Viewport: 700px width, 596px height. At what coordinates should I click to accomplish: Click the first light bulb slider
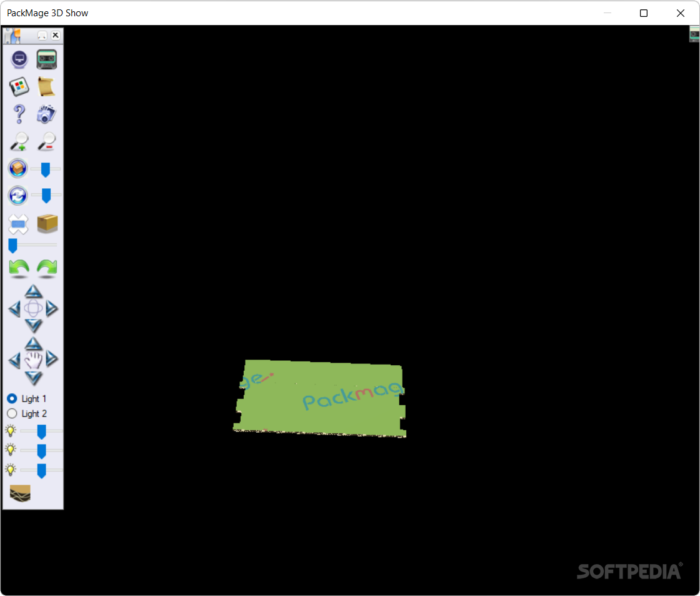41,432
